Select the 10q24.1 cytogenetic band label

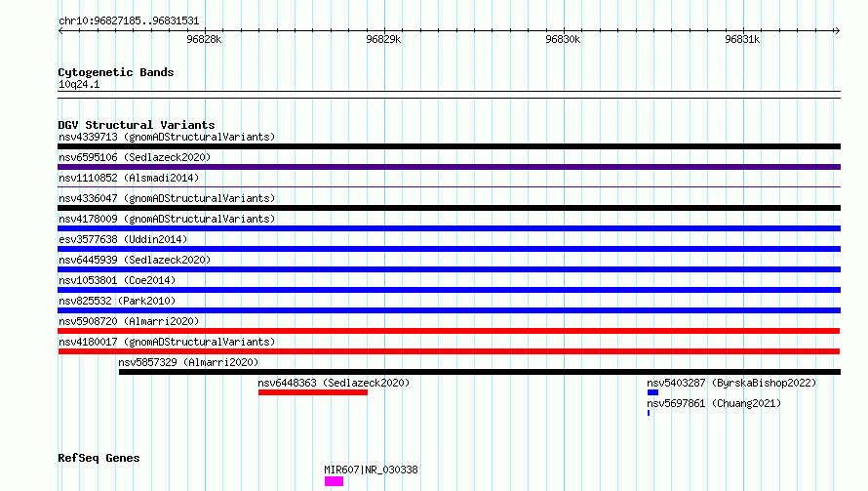(x=79, y=84)
